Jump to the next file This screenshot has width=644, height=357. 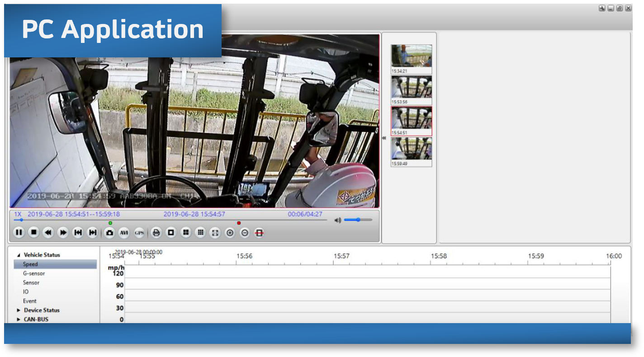pyautogui.click(x=93, y=233)
